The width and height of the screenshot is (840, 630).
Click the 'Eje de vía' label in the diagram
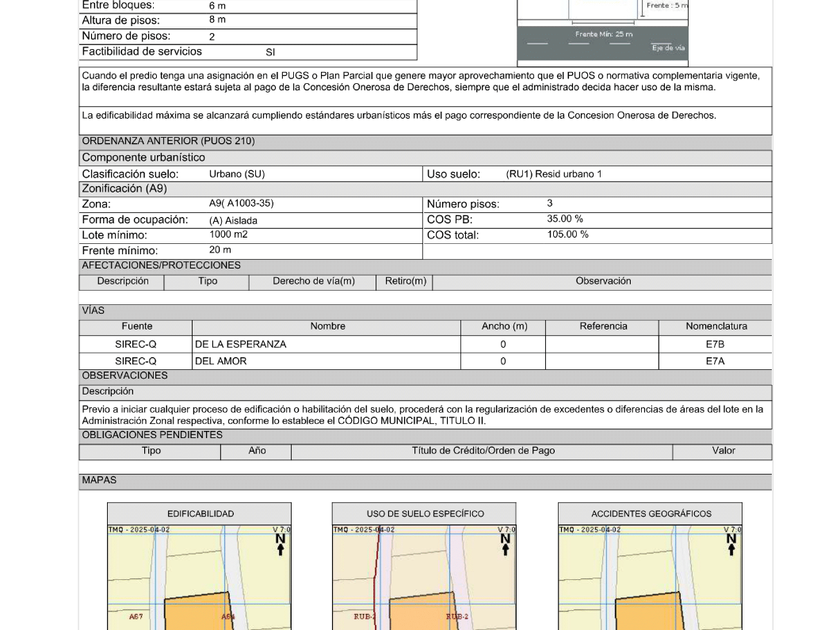(667, 48)
